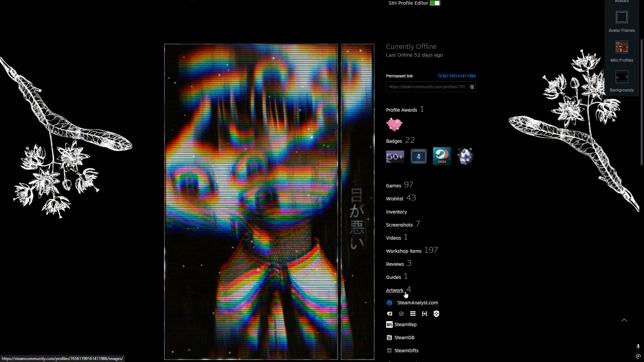Click the microphone icon at bottom right
The width and height of the screenshot is (644, 362).
point(638,346)
